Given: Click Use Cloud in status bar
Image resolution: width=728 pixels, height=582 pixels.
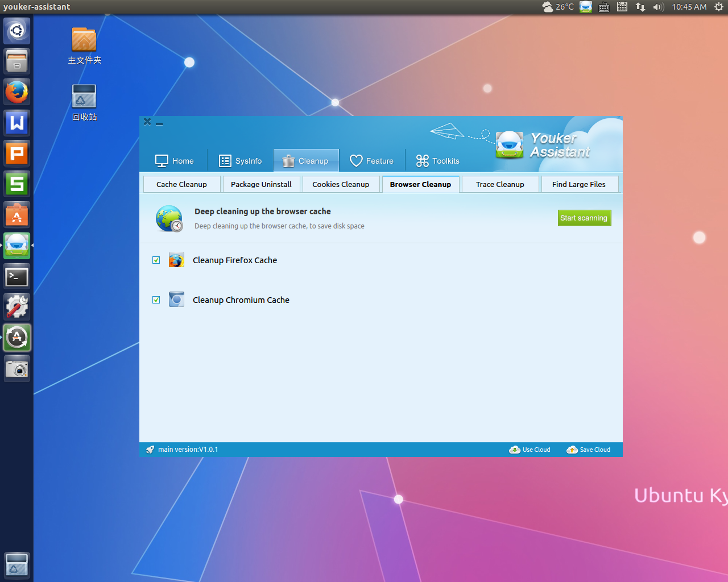Looking at the screenshot, I should 530,450.
